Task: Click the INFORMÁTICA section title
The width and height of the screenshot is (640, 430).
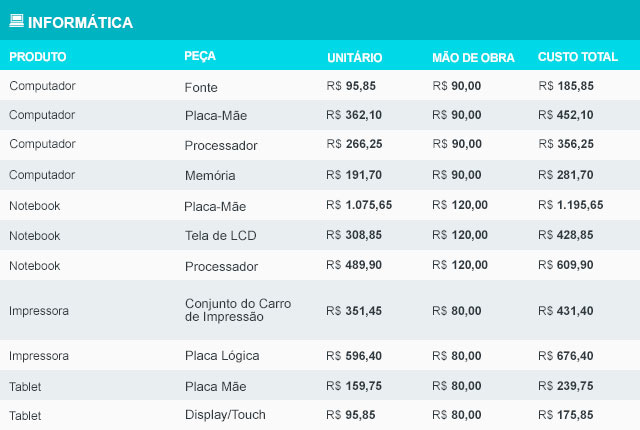Action: click(x=80, y=22)
